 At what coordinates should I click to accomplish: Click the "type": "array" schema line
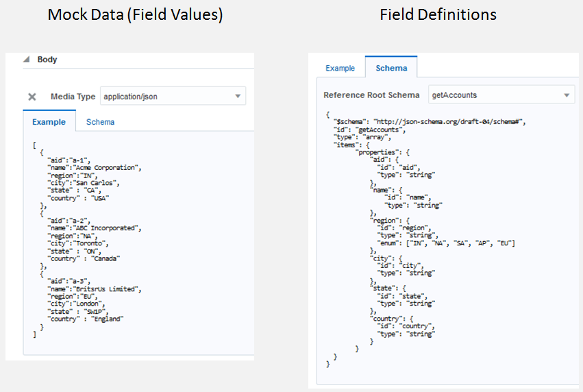pyautogui.click(x=361, y=136)
